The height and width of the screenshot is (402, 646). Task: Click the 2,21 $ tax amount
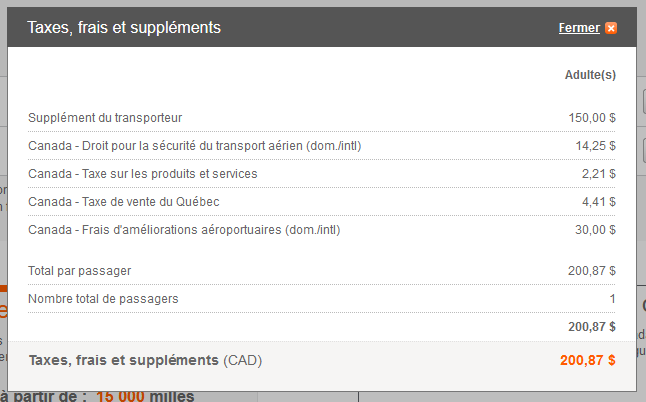pyautogui.click(x=599, y=174)
